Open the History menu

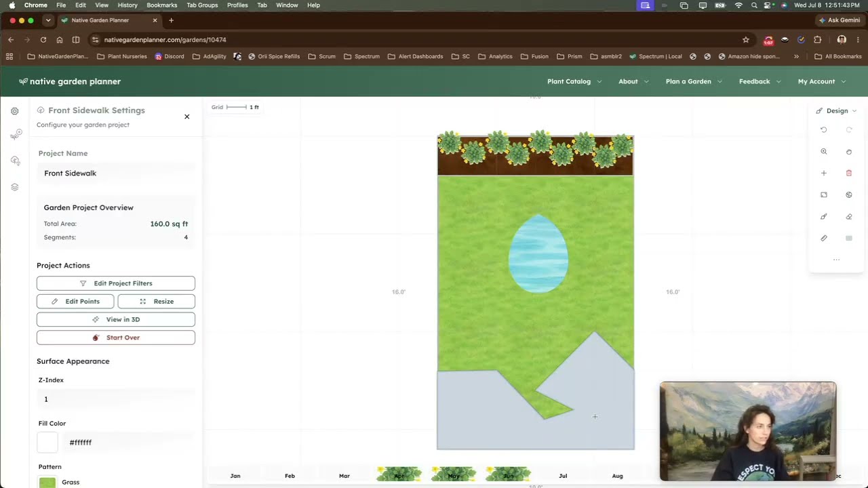click(x=127, y=5)
